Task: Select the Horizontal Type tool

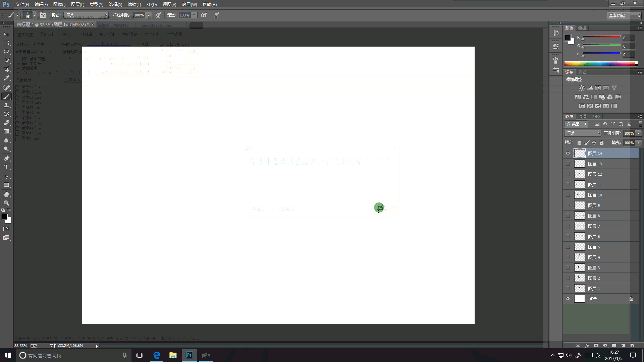Action: 6,167
